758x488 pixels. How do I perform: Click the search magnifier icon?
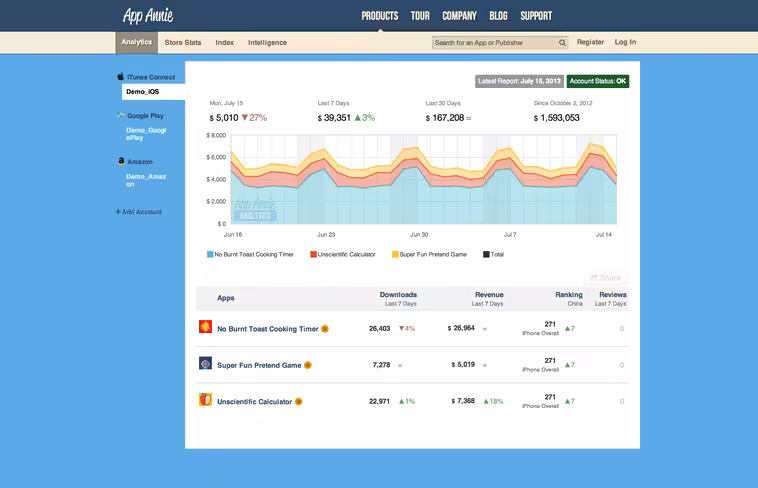562,43
